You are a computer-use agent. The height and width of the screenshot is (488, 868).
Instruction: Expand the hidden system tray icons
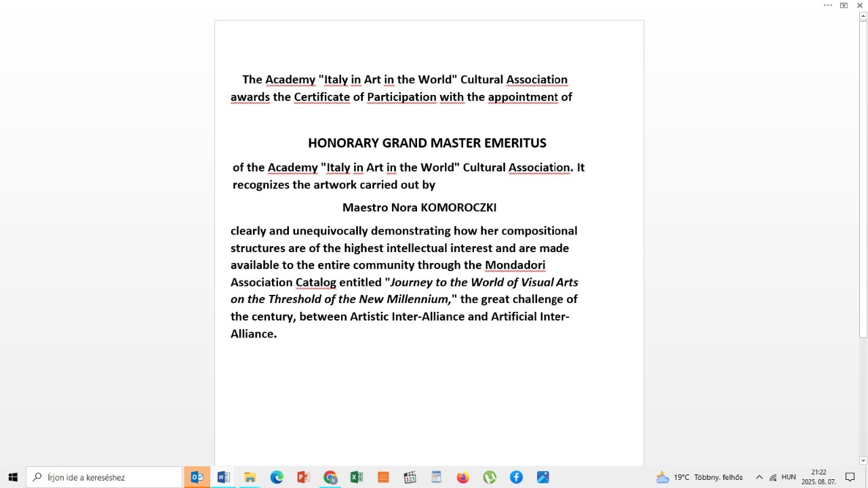click(x=759, y=477)
